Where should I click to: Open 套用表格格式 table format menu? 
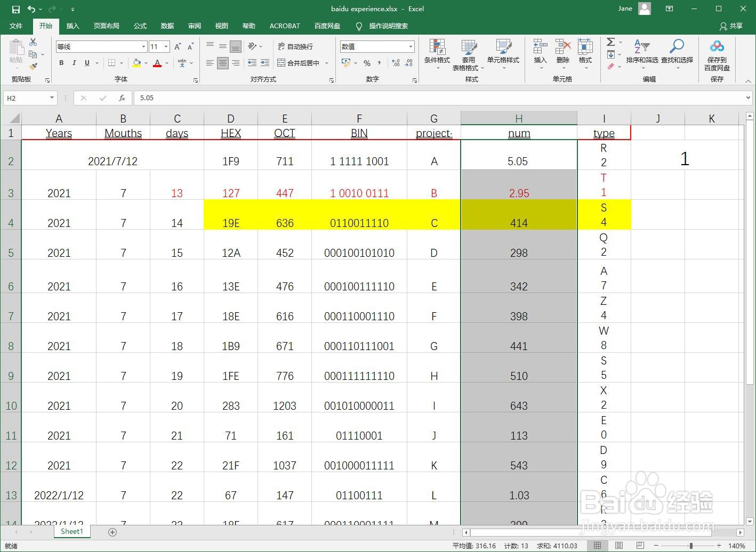(469, 54)
